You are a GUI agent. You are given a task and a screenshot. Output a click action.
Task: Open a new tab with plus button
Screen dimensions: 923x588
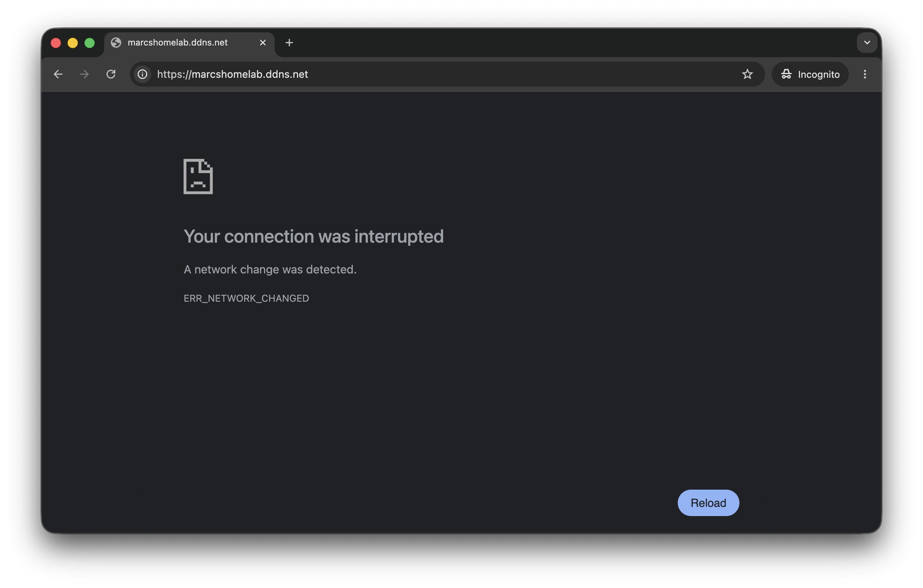click(x=289, y=43)
